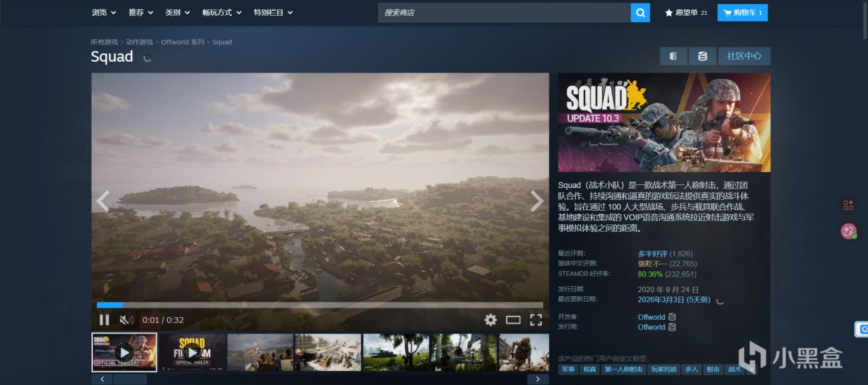Open the 社区中心 button
The image size is (868, 385).
(x=744, y=56)
